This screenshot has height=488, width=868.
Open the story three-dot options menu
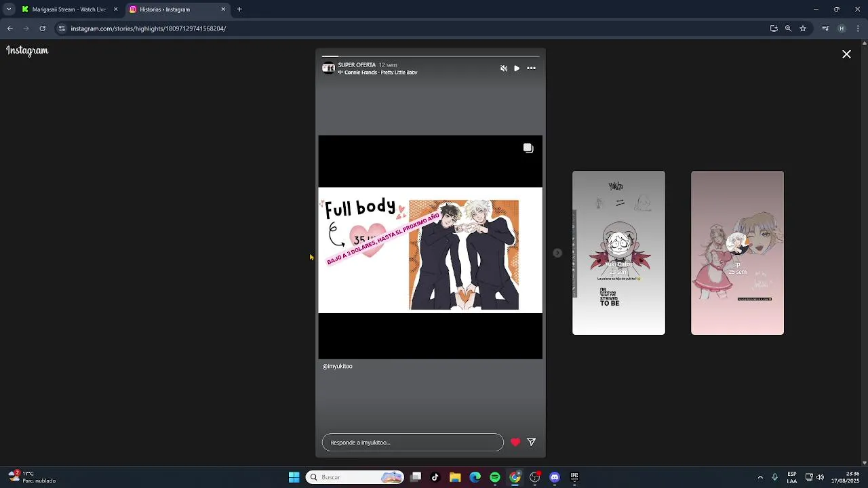[x=531, y=68]
